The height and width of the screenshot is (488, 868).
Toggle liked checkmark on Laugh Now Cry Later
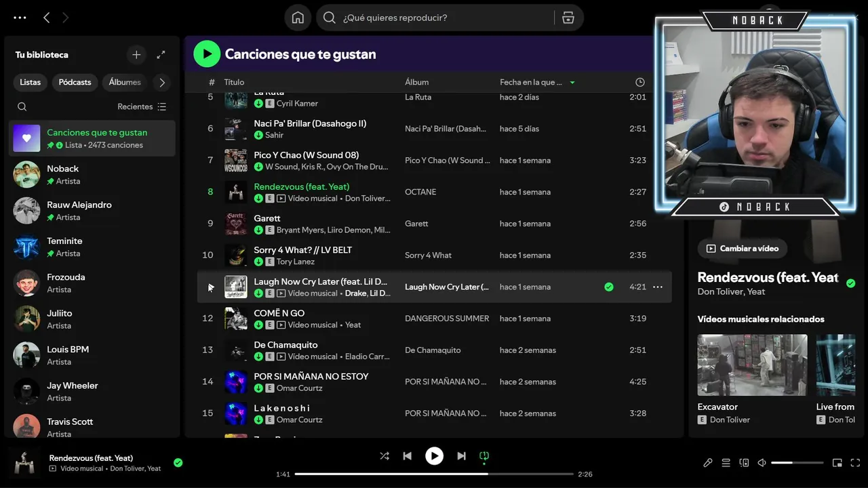(609, 287)
